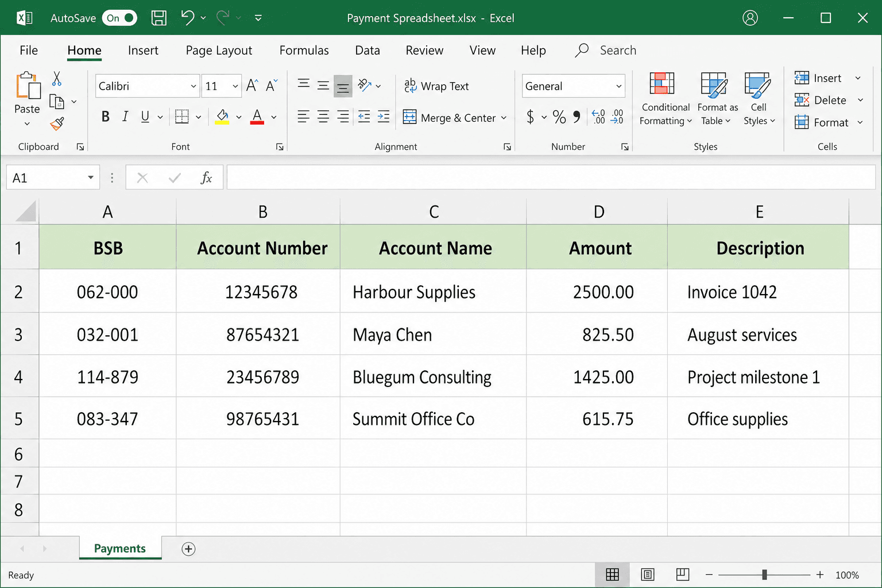Apply Comma Style format

577,117
